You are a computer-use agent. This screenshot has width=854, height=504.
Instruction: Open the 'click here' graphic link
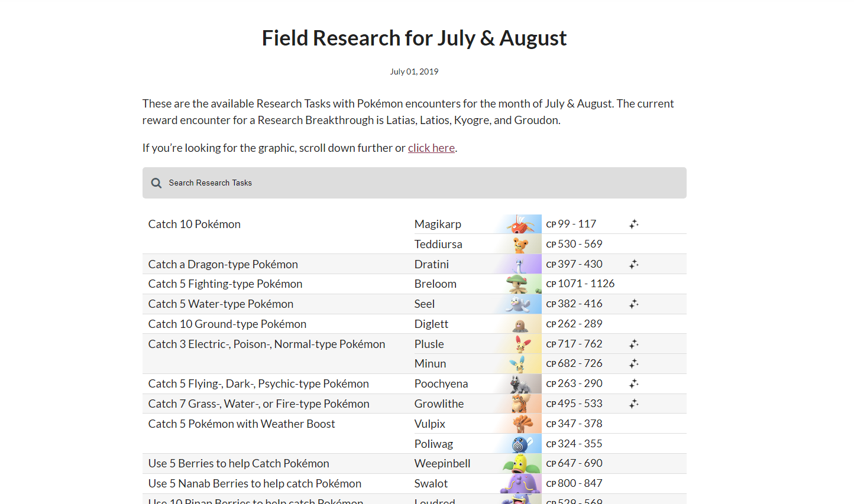(431, 148)
